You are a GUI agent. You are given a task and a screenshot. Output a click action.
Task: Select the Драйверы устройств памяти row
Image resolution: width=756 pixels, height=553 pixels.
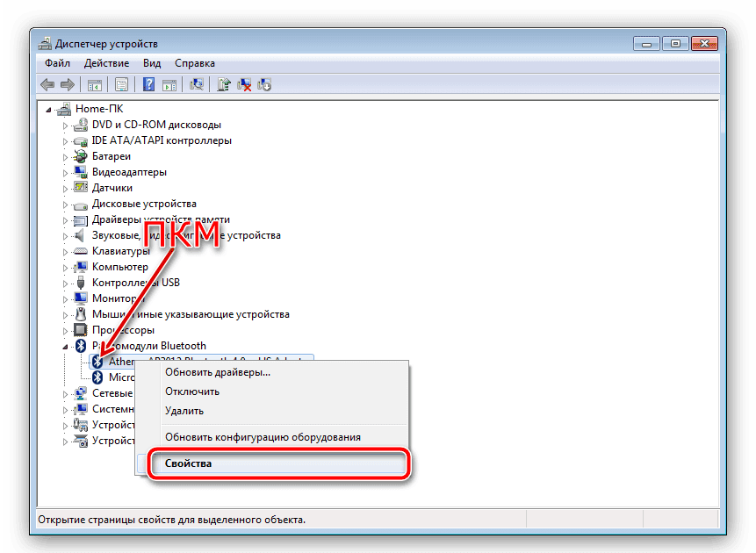click(x=161, y=219)
